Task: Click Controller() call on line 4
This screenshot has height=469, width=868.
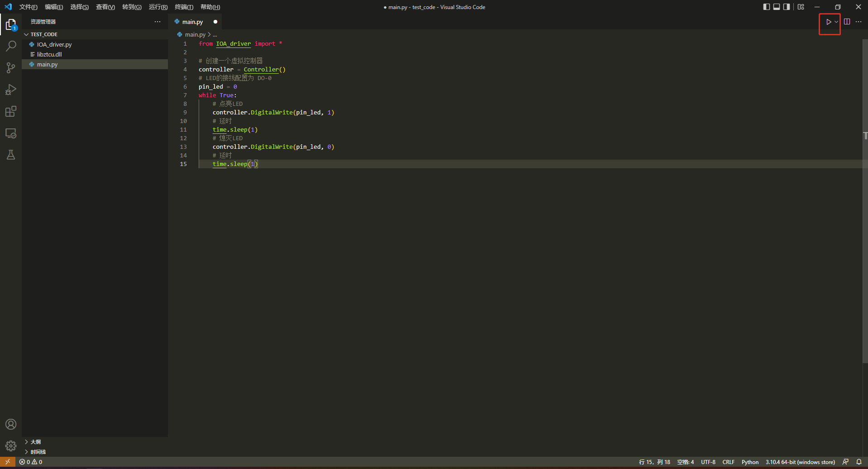Action: [264, 69]
